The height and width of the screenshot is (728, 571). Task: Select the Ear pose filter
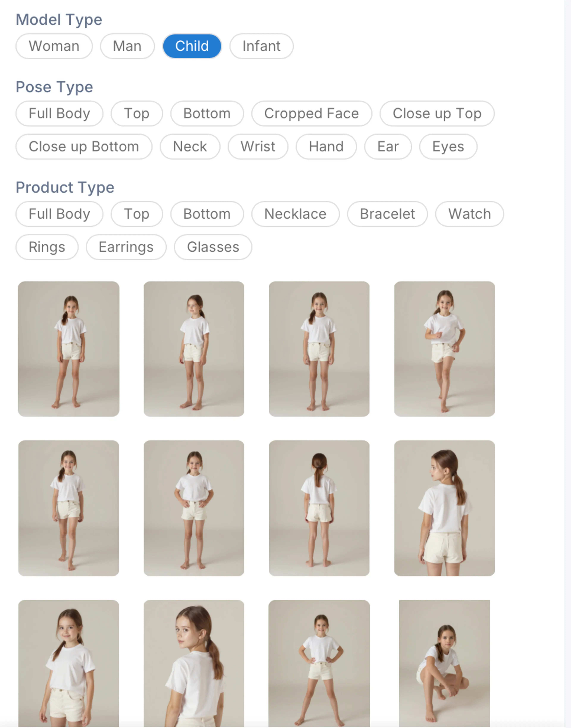[x=388, y=147]
